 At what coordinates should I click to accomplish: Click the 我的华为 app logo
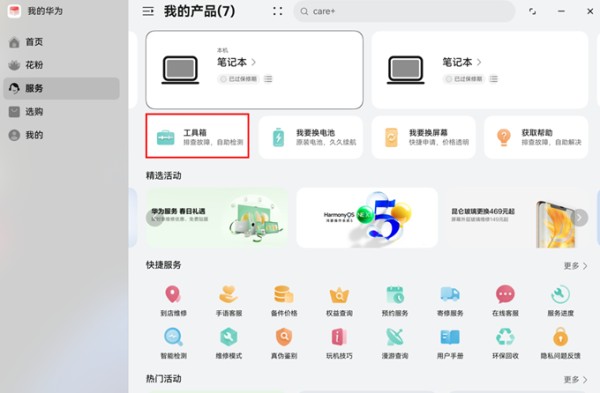pos(14,11)
